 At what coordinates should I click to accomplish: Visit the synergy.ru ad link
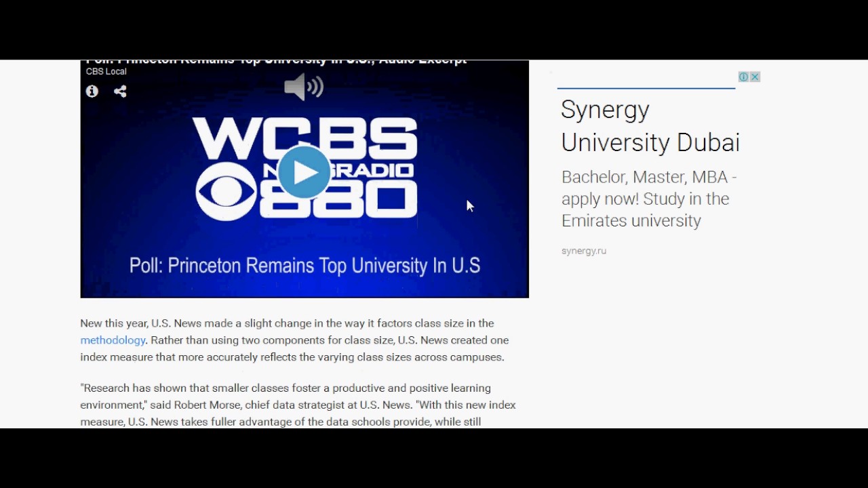point(584,251)
